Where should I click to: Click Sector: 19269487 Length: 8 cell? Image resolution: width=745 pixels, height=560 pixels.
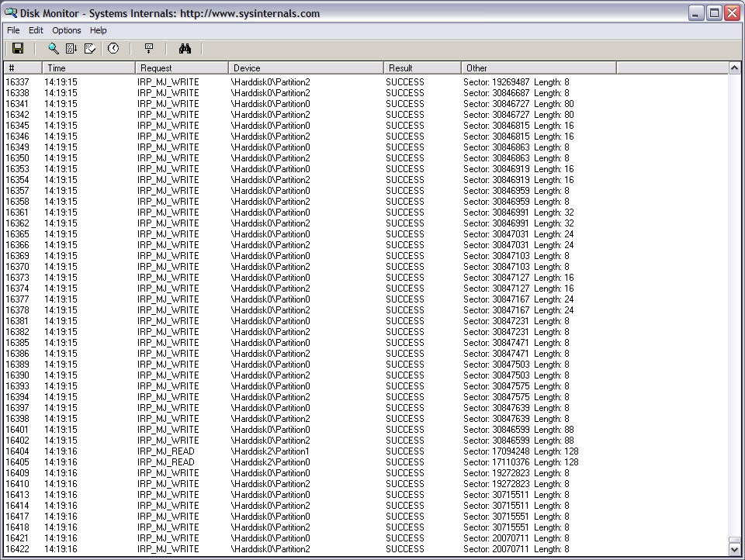(516, 82)
